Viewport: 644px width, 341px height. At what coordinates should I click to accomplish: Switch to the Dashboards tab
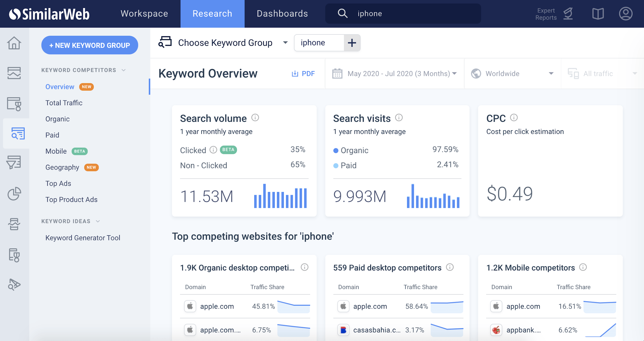coord(282,14)
